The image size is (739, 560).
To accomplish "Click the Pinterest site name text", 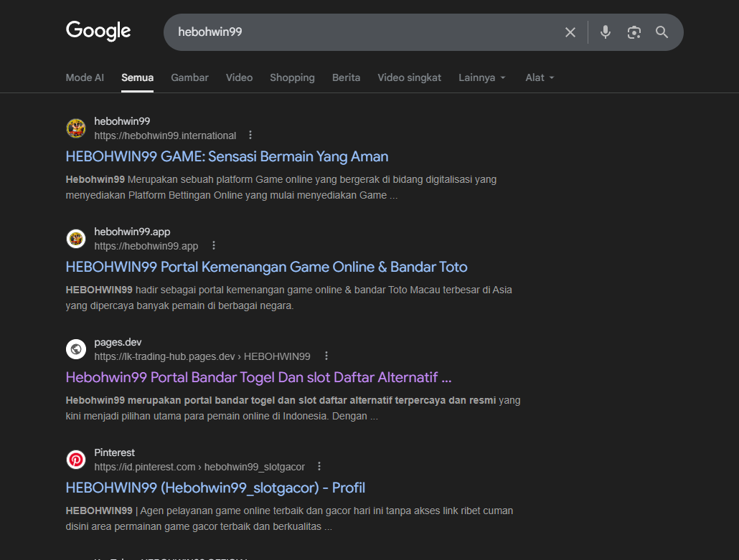I will click(115, 452).
